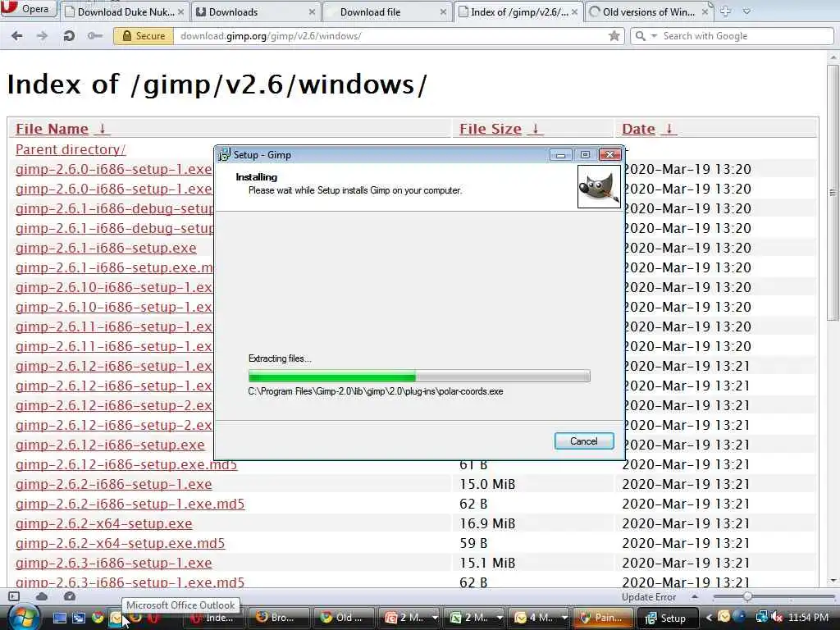
Task: Toggle the Opera panels icon in status bar
Action: click(x=14, y=596)
